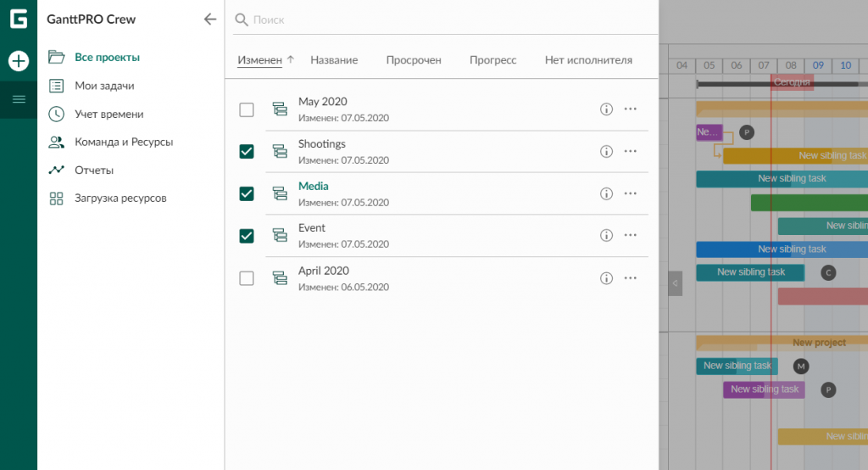
Task: Go to Команда и Ресурсы section
Action: pyautogui.click(x=124, y=142)
